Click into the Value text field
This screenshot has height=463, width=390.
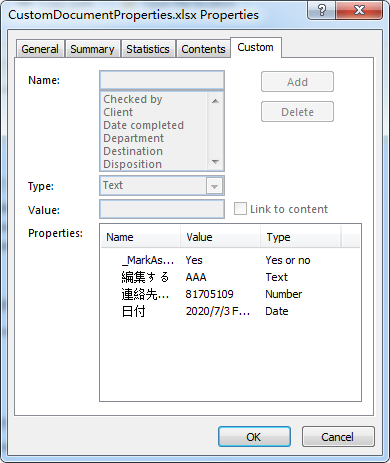pyautogui.click(x=162, y=209)
